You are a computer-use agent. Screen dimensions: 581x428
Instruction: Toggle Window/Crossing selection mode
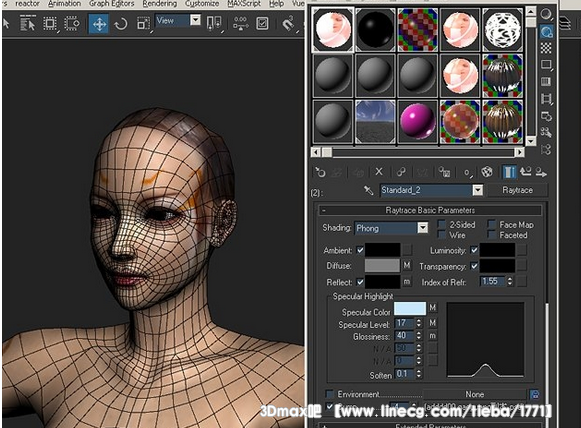[x=72, y=24]
